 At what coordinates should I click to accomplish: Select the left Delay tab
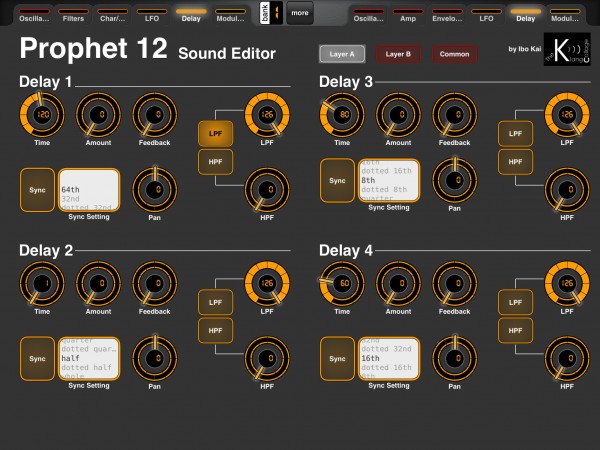click(191, 15)
